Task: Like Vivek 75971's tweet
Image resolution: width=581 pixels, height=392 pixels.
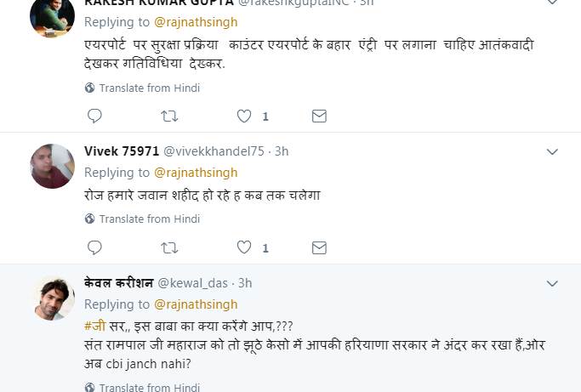Action: [244, 247]
